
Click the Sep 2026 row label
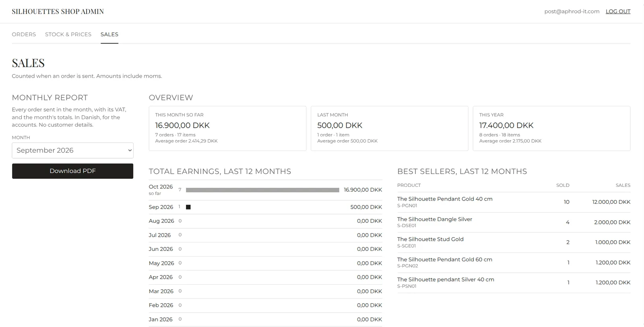pyautogui.click(x=161, y=207)
